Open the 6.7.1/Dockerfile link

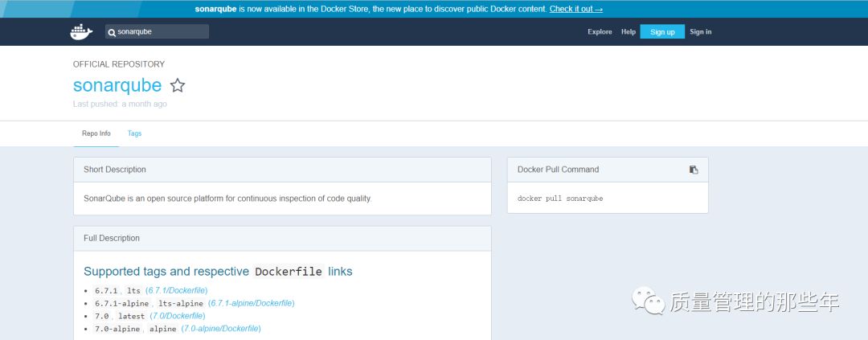pyautogui.click(x=177, y=290)
